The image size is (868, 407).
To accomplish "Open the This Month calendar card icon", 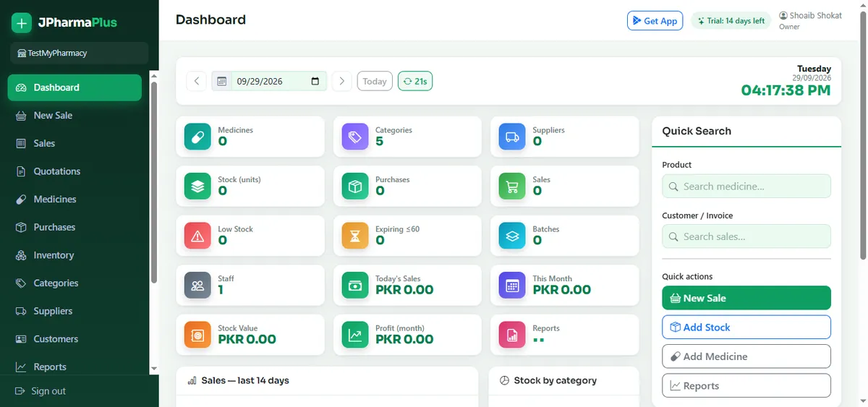I will click(512, 285).
